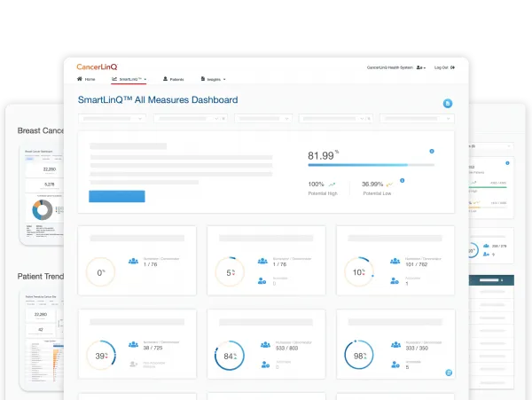Click the 0% circular gauge
The height and width of the screenshot is (400, 532).
[x=101, y=272]
